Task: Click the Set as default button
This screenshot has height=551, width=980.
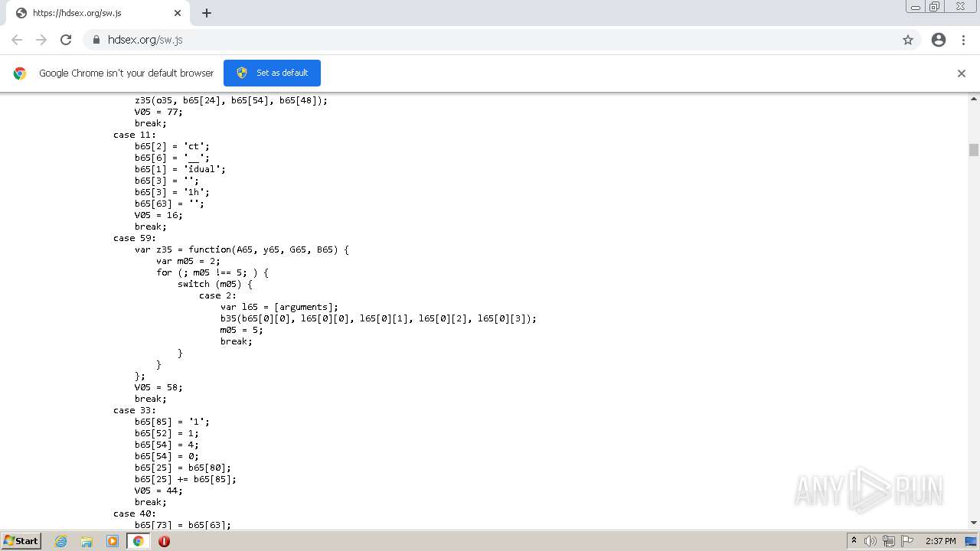Action: [x=272, y=73]
